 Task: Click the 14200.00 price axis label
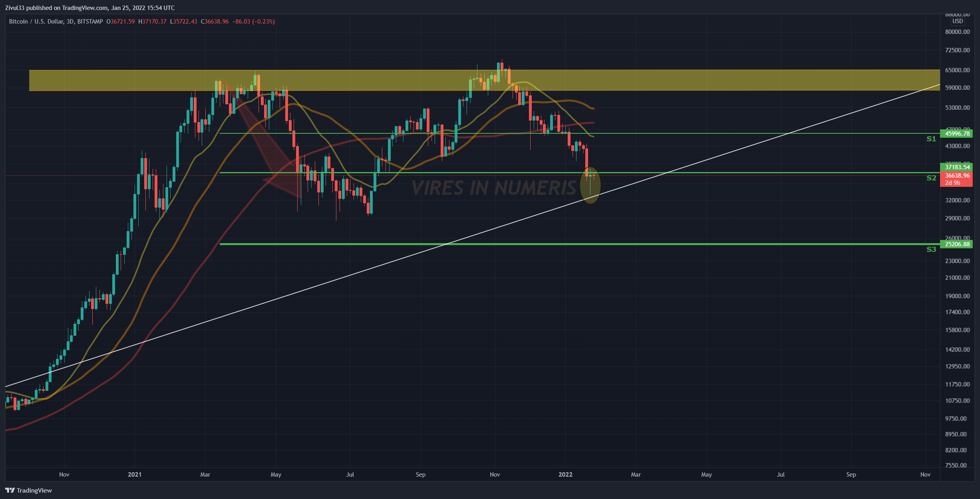(x=957, y=350)
